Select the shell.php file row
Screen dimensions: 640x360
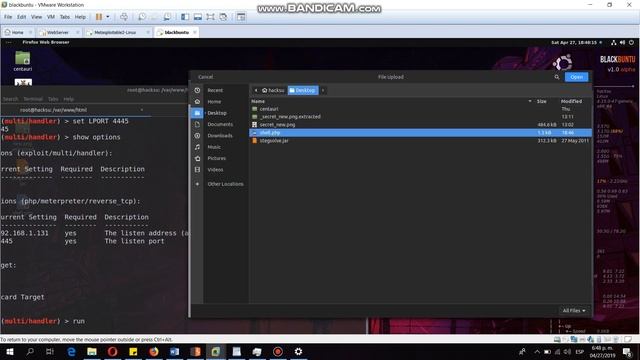420,133
